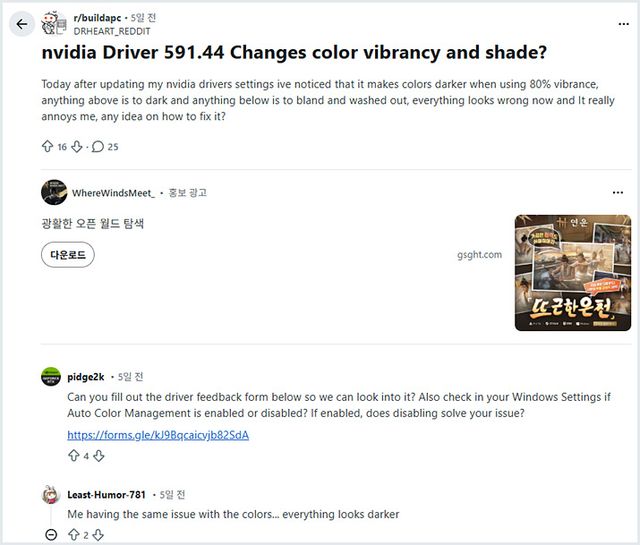Downvote the nvidia Driver 591.44 post
The height and width of the screenshot is (545, 640).
point(77,146)
